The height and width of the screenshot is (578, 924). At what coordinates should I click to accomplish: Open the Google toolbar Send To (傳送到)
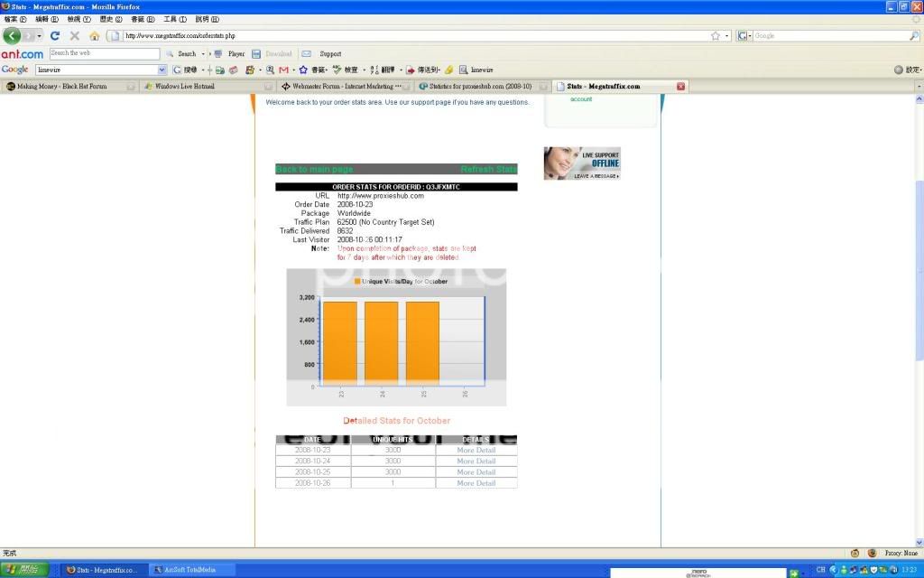pos(422,70)
